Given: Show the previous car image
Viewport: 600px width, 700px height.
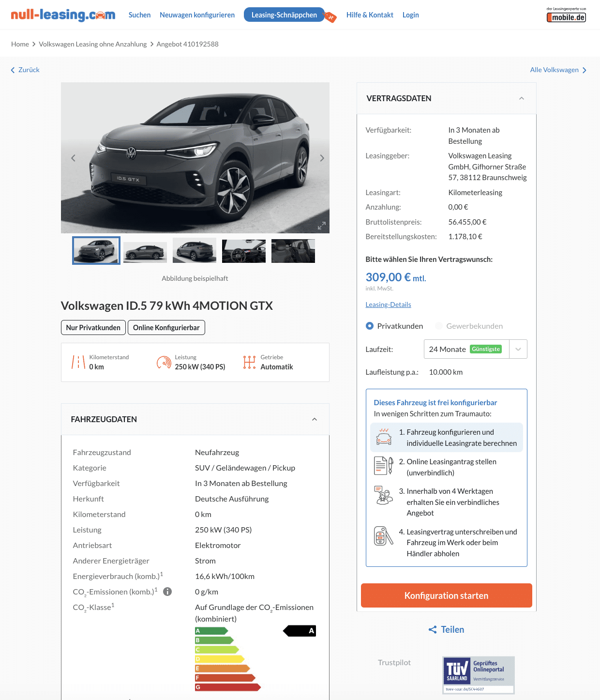Looking at the screenshot, I should [74, 158].
